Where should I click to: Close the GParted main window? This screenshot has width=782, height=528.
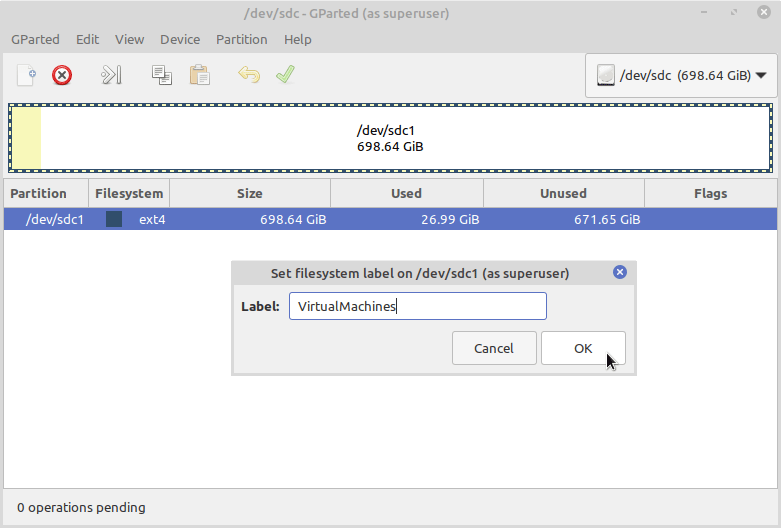tap(764, 12)
